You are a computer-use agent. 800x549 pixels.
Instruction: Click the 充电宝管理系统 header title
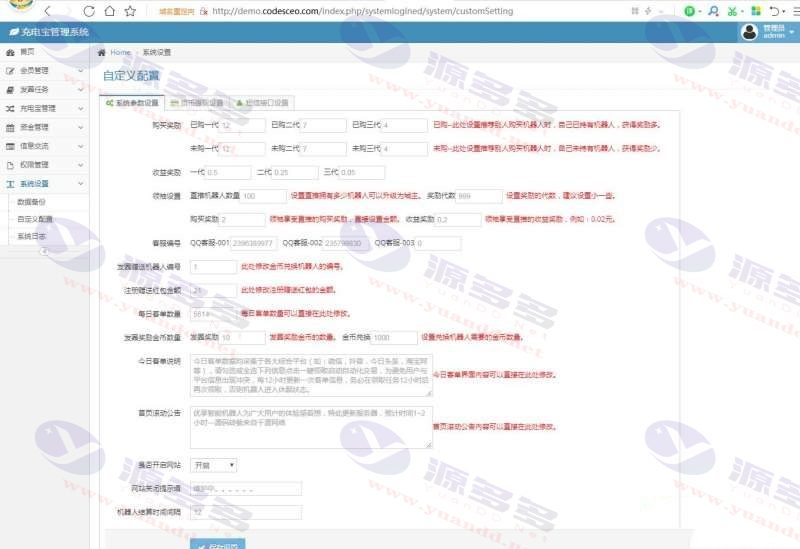[x=55, y=32]
